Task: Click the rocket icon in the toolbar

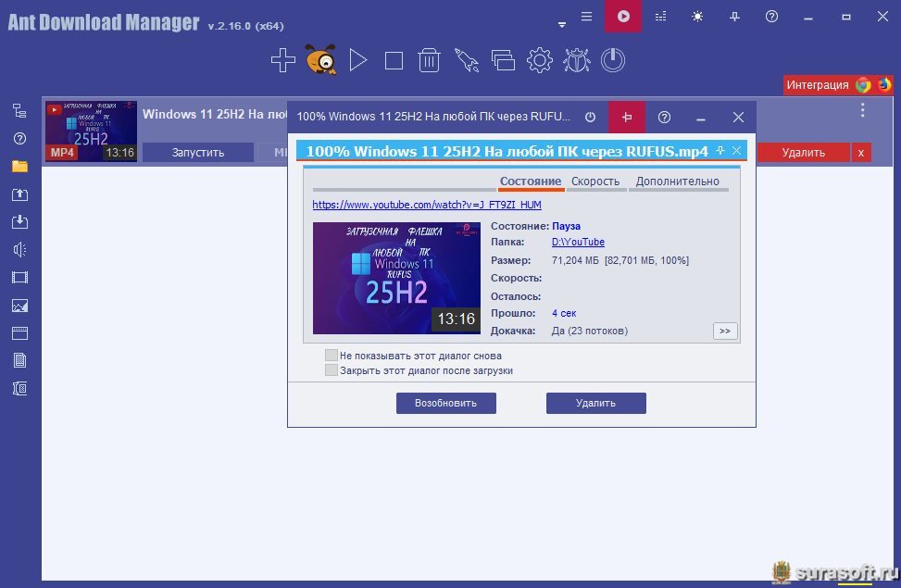Action: (x=466, y=61)
